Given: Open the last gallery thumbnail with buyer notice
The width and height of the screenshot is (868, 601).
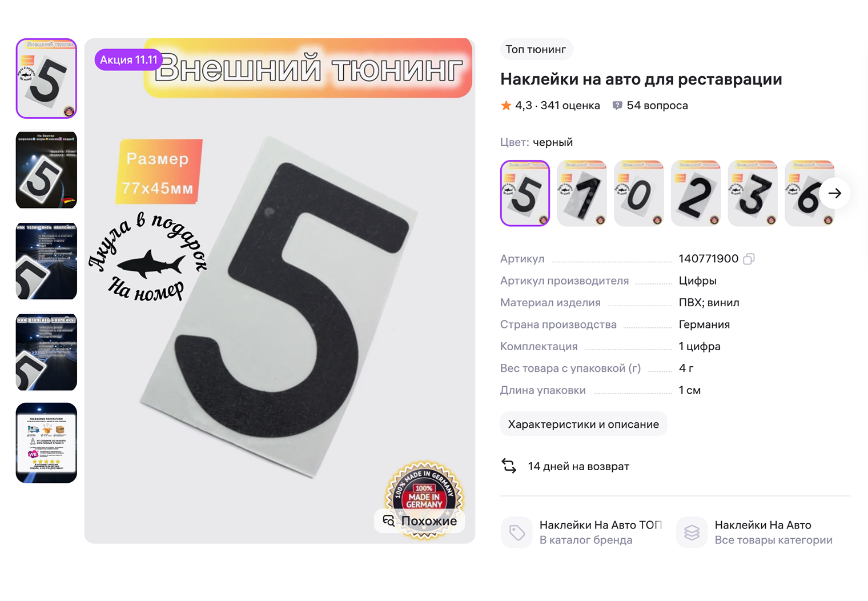Looking at the screenshot, I should click(46, 443).
